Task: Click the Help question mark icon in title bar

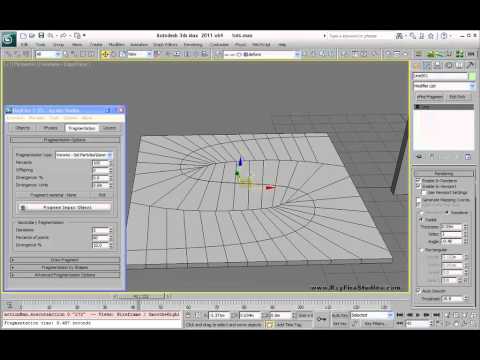Action: tap(444, 36)
